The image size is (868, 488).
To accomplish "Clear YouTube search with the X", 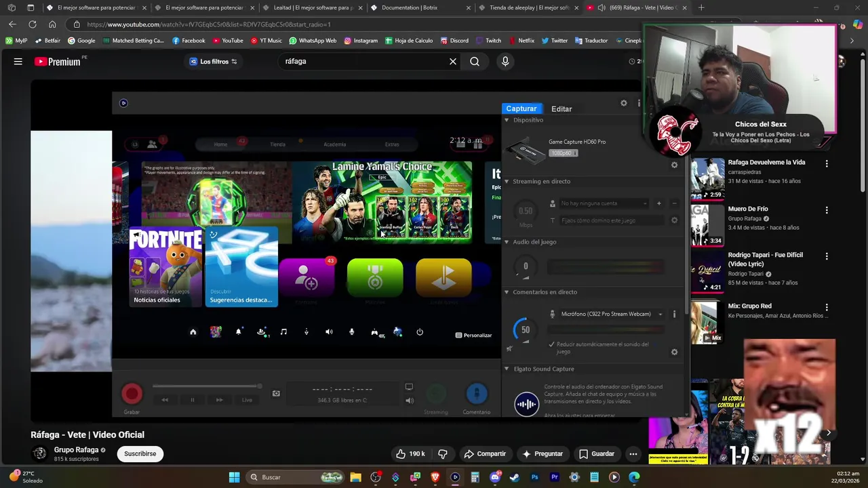I will pyautogui.click(x=453, y=62).
